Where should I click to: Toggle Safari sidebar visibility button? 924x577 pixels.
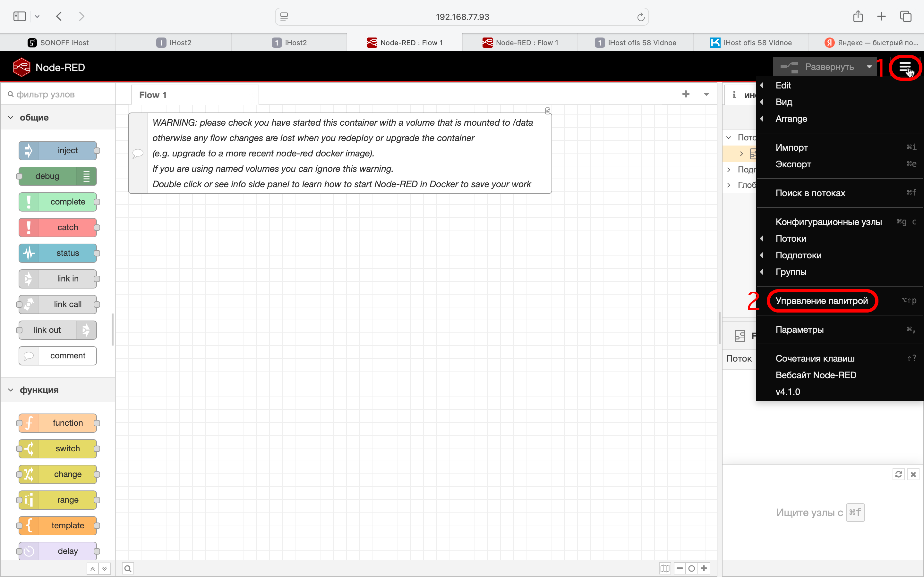click(20, 16)
